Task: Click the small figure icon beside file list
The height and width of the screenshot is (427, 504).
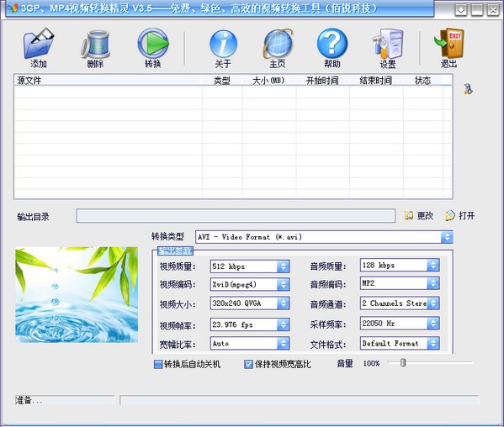Action: [469, 89]
